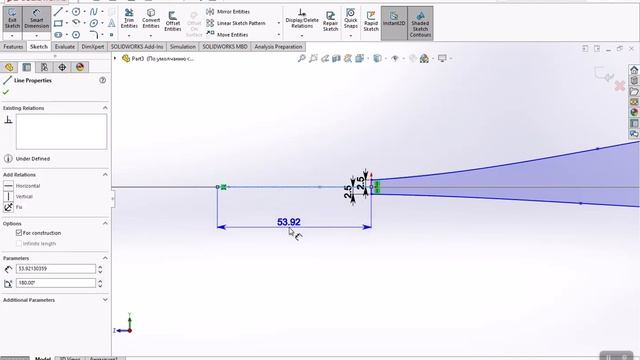640x360 pixels.
Task: Open FeatureManager design tree tab
Action: coord(9,67)
